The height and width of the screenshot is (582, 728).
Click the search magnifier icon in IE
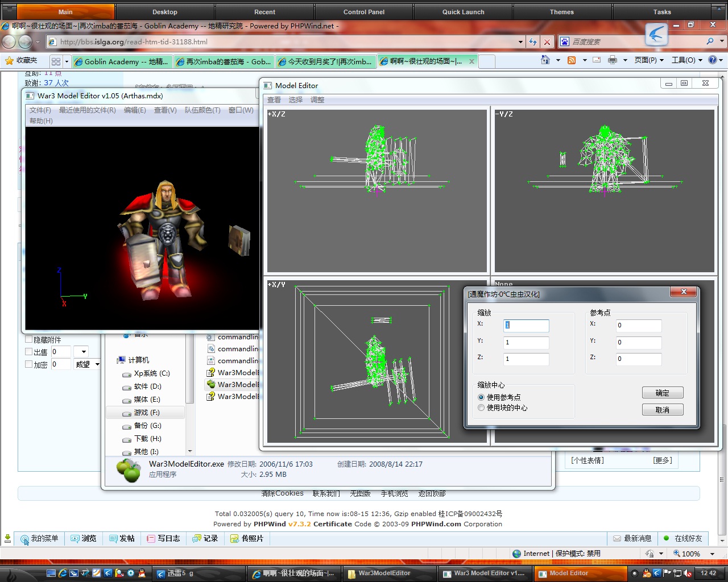tap(710, 41)
